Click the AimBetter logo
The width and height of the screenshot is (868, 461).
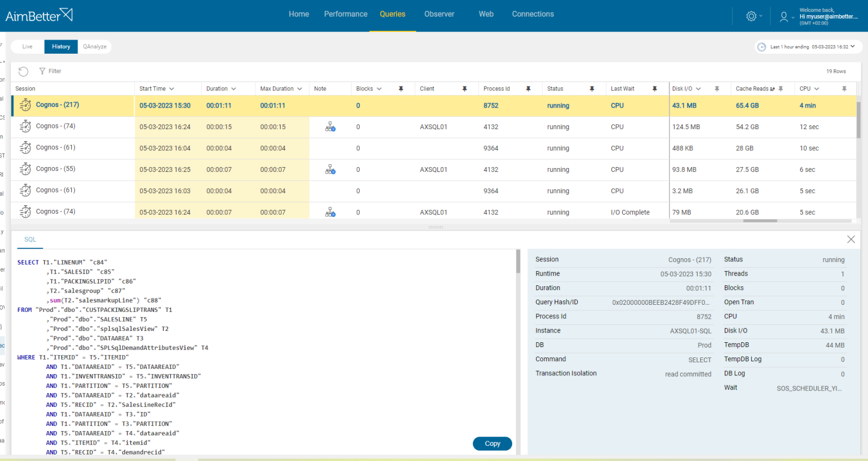(x=39, y=15)
